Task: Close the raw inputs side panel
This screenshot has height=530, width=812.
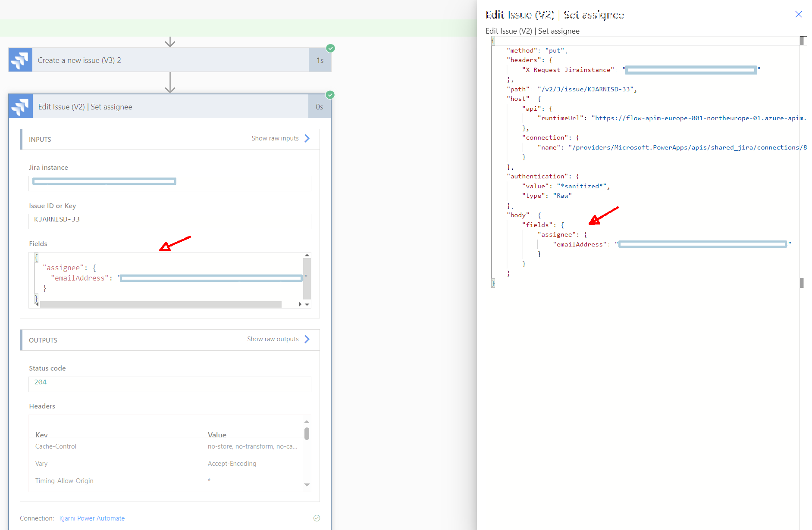Action: pos(798,15)
